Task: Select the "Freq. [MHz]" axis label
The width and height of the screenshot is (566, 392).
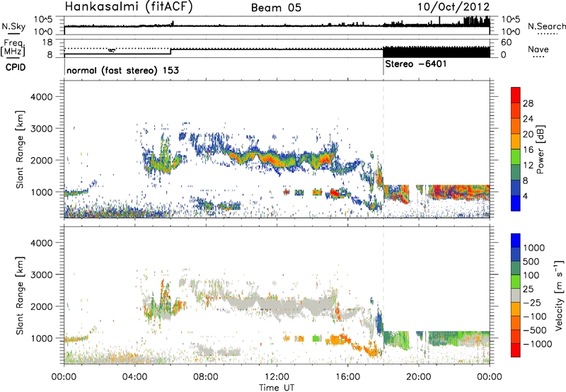Action: point(13,47)
